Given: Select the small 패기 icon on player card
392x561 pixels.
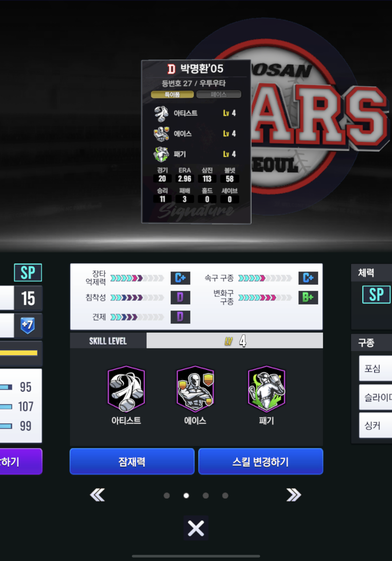Looking at the screenshot, I should [161, 154].
